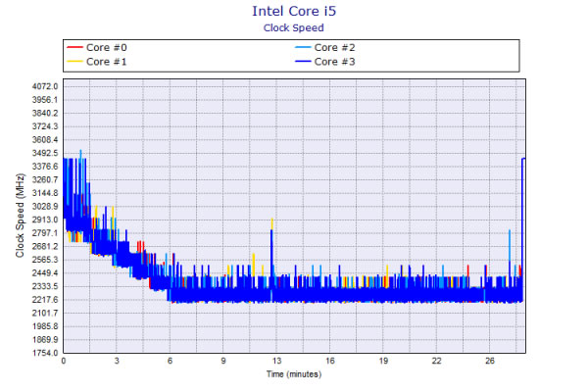Click the 4072.0 y-axis value
Screen dimensions: 588x392
pyautogui.click(x=45, y=86)
